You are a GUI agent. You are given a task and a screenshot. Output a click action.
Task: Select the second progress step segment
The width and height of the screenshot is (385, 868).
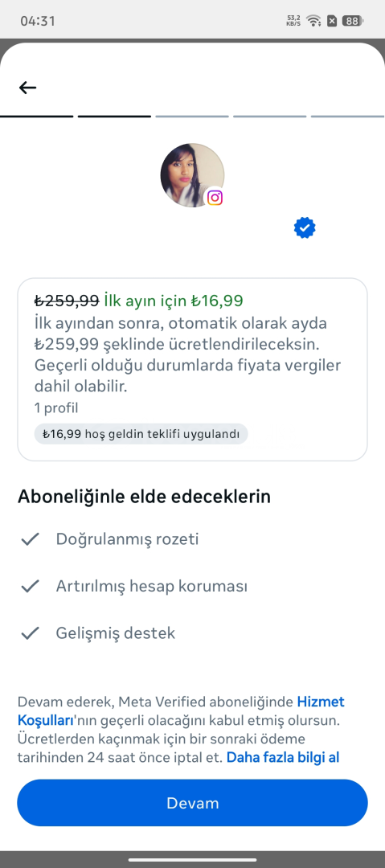coord(114,117)
